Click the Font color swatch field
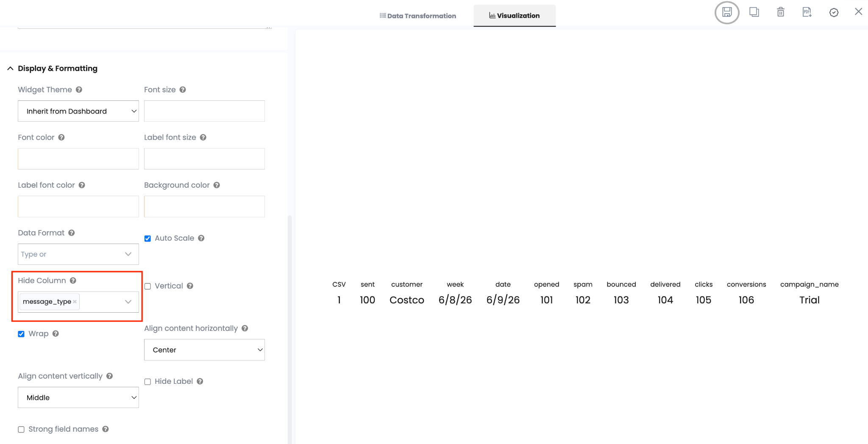Screen dimensions: 868x444 78,159
